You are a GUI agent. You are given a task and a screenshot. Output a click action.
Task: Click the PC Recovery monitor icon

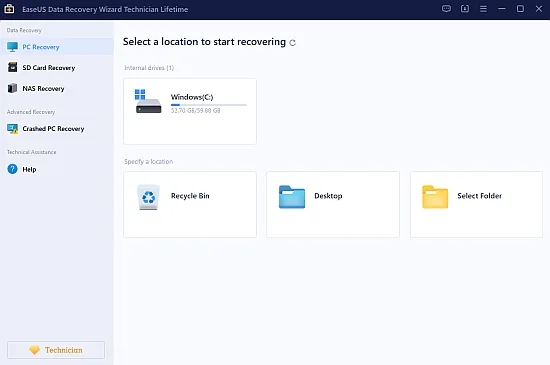(12, 47)
